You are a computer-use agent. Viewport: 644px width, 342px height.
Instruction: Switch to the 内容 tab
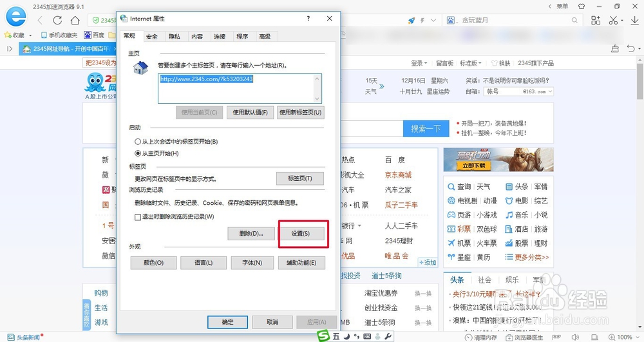click(x=197, y=37)
